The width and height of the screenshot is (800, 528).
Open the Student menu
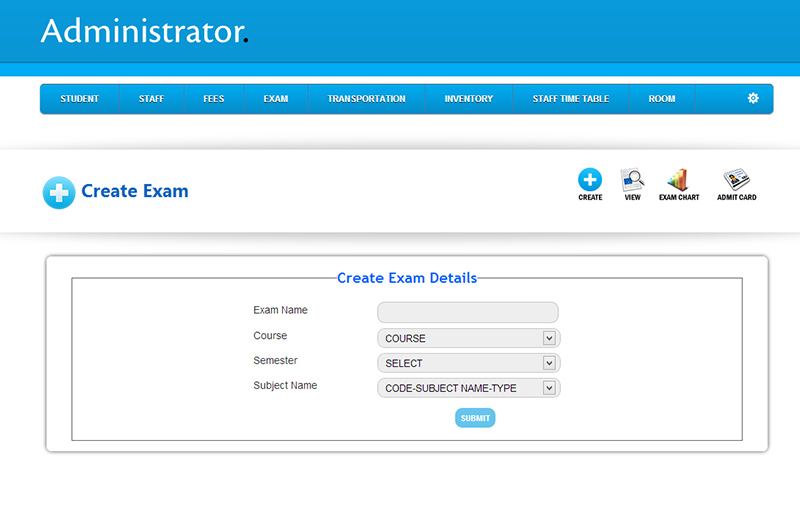79,99
